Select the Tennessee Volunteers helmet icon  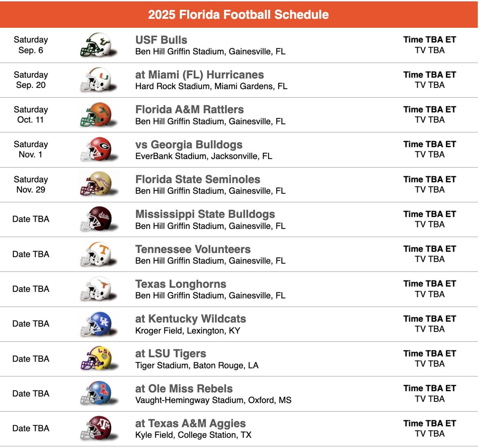(98, 254)
